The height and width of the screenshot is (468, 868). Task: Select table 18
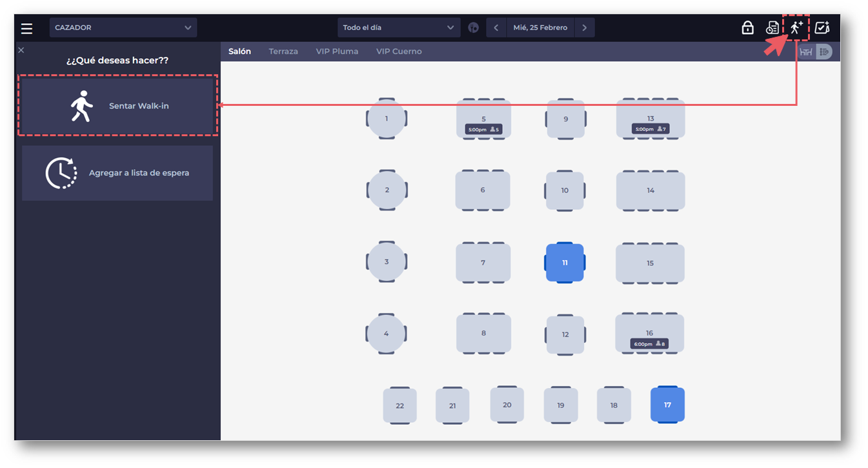click(x=614, y=405)
